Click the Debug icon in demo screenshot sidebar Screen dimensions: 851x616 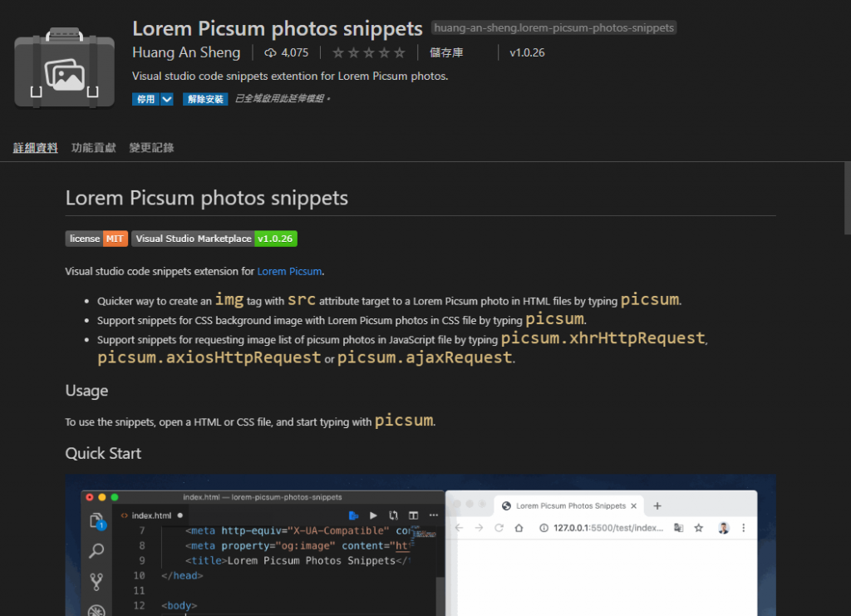[x=96, y=610]
